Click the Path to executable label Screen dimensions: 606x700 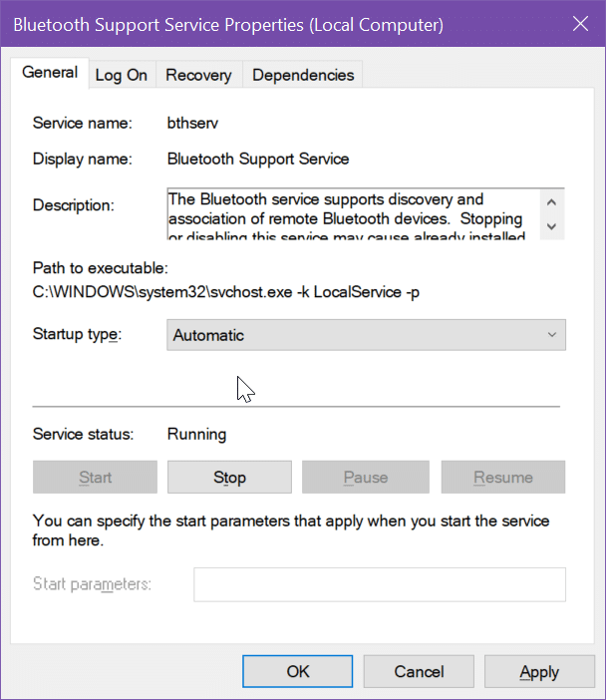[x=101, y=268]
